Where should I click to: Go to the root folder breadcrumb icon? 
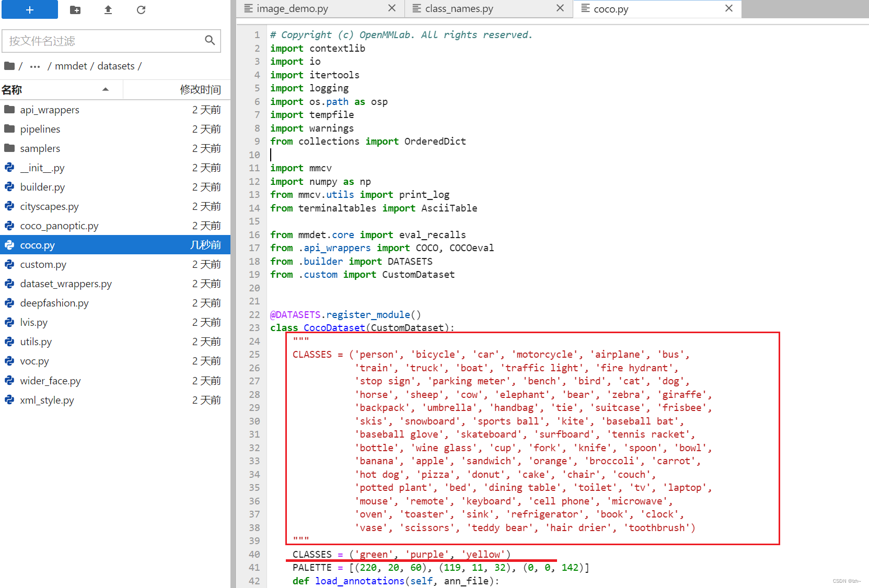pos(9,66)
